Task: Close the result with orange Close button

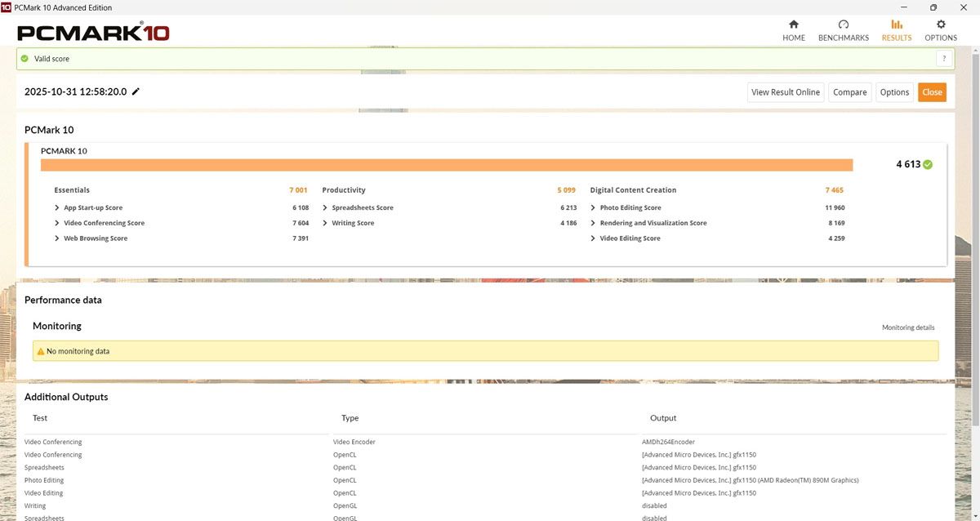Action: pos(932,92)
